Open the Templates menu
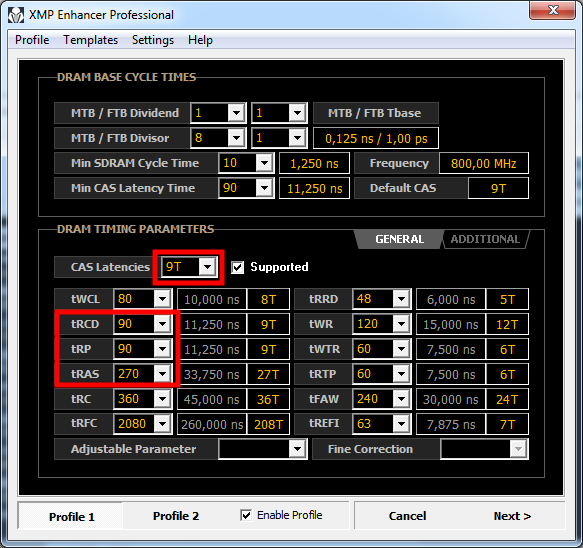Screen dimensions: 583x548 (90, 40)
